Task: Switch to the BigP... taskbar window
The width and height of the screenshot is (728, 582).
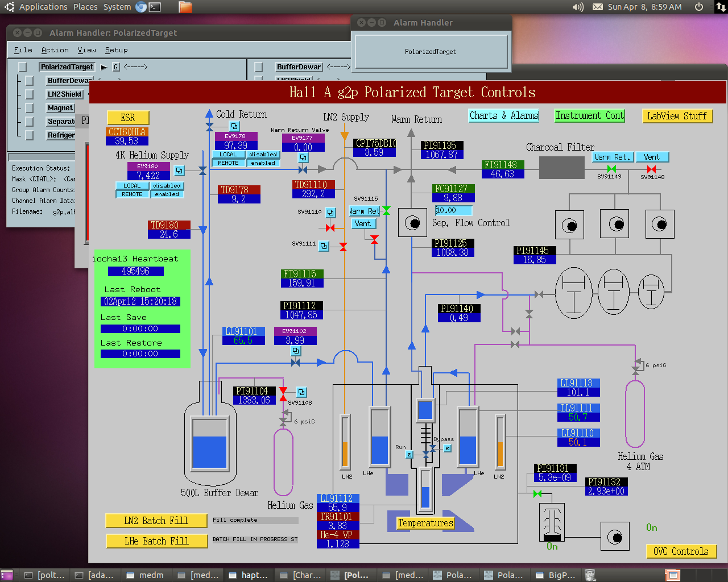Action: tap(555, 575)
